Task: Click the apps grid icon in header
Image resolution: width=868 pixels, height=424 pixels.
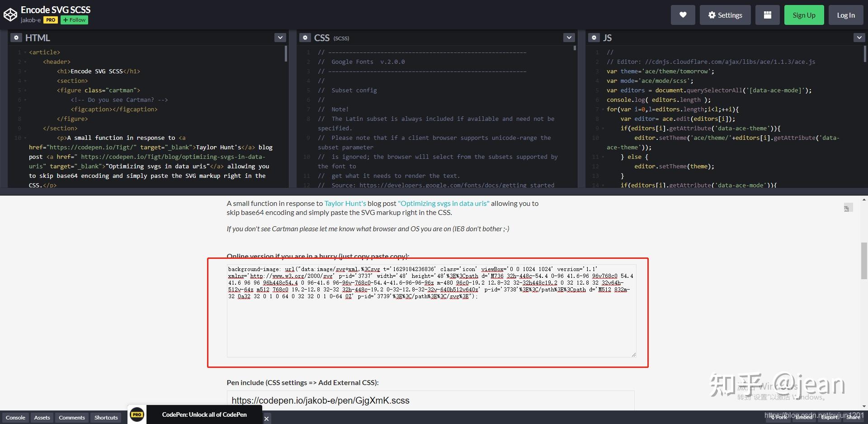Action: [x=767, y=14]
